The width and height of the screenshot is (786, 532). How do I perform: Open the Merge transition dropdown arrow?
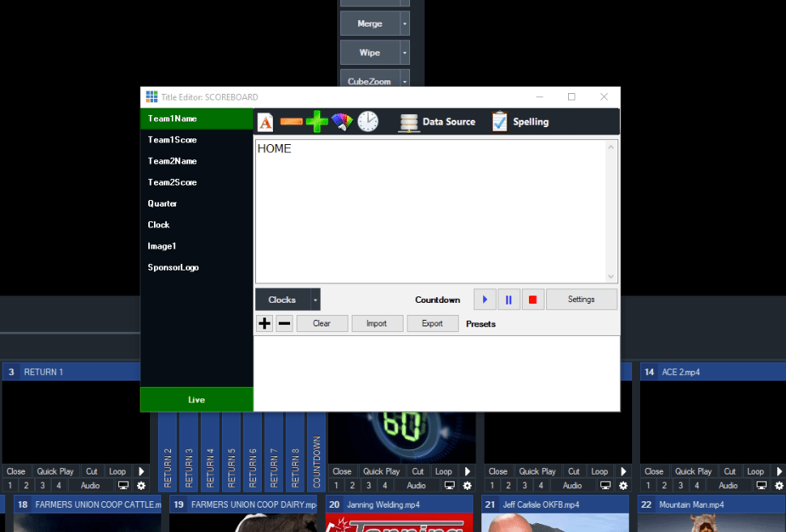coord(404,24)
